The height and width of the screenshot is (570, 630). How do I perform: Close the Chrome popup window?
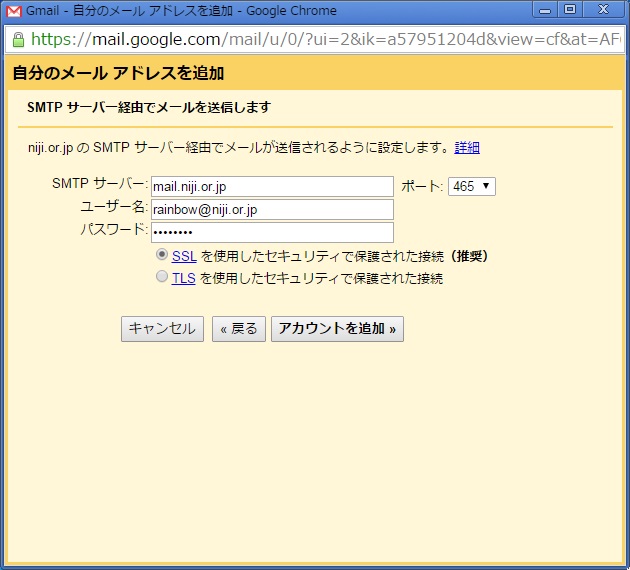603,10
